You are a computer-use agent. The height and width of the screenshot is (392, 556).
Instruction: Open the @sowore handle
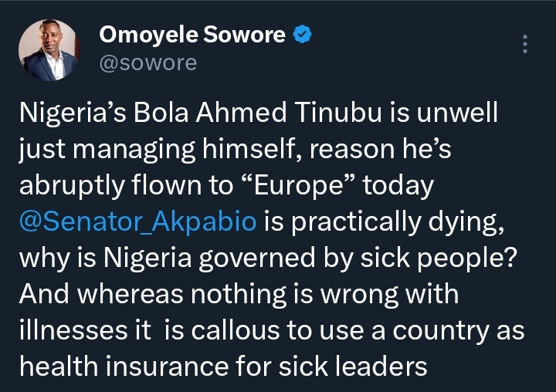tap(148, 63)
